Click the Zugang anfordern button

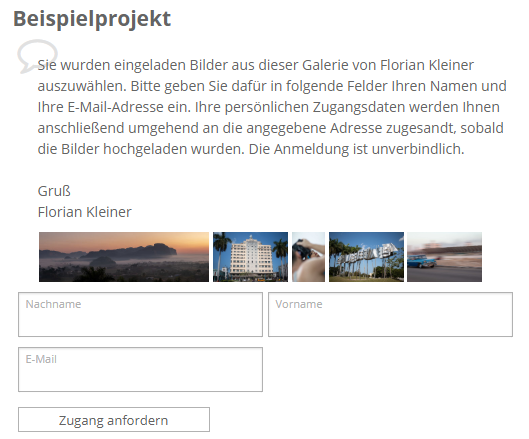[x=114, y=420]
